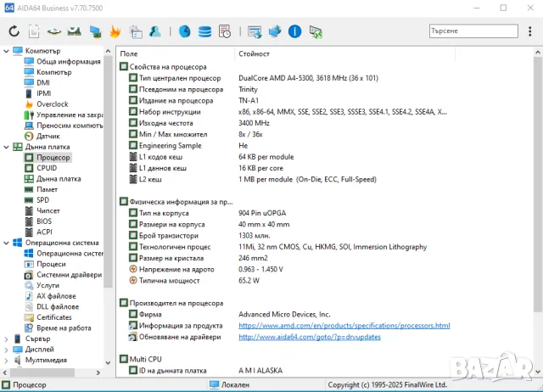
Task: Open the blue pie chart toolbar icon
Action: [185, 31]
